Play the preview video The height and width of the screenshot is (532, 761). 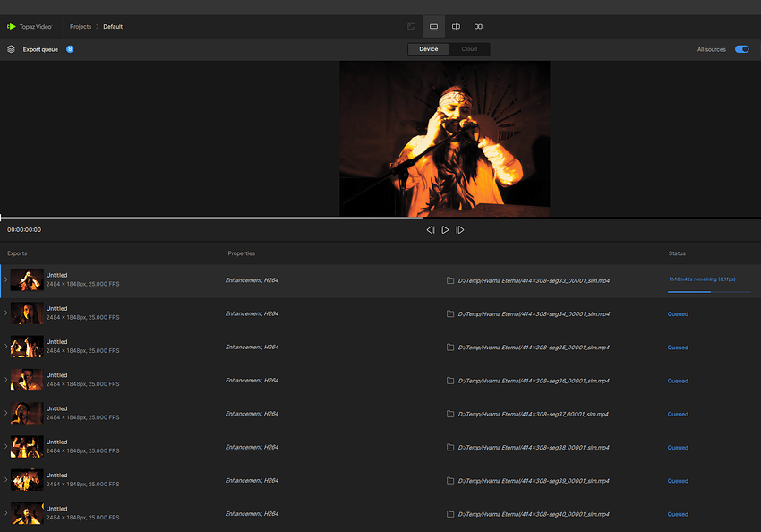(445, 230)
